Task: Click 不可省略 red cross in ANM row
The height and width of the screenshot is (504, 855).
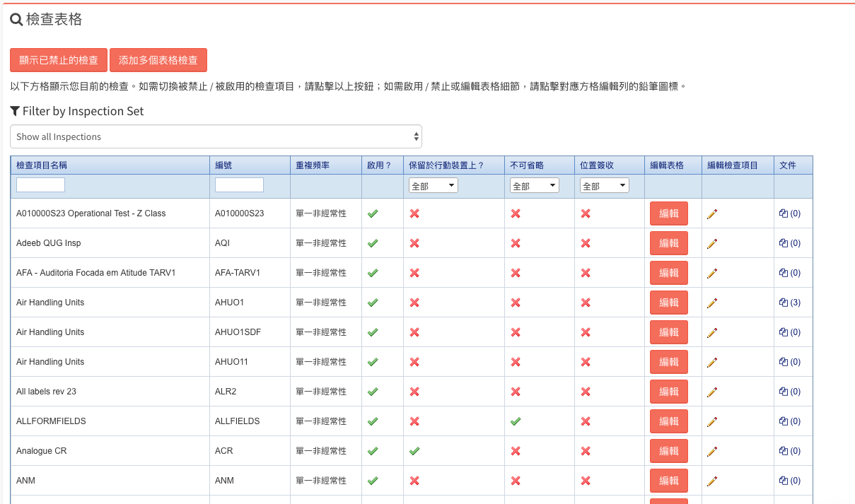Action: click(x=516, y=481)
